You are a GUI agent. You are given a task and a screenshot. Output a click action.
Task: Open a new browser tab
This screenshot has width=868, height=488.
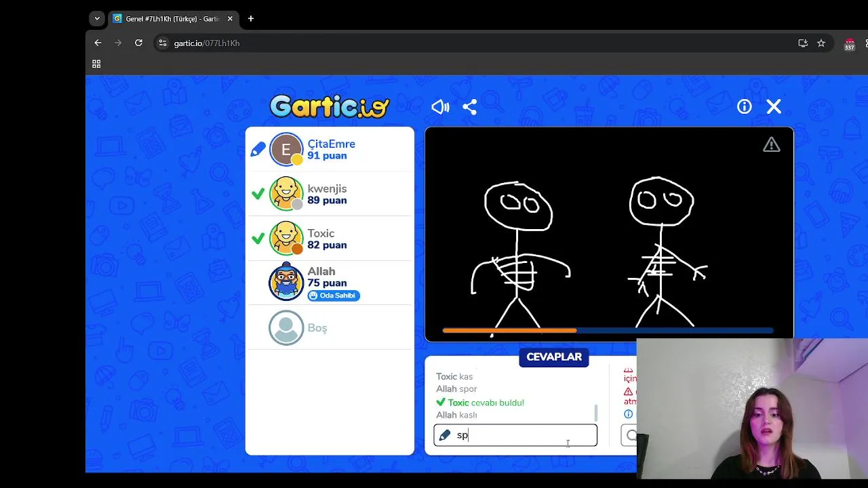coord(251,19)
